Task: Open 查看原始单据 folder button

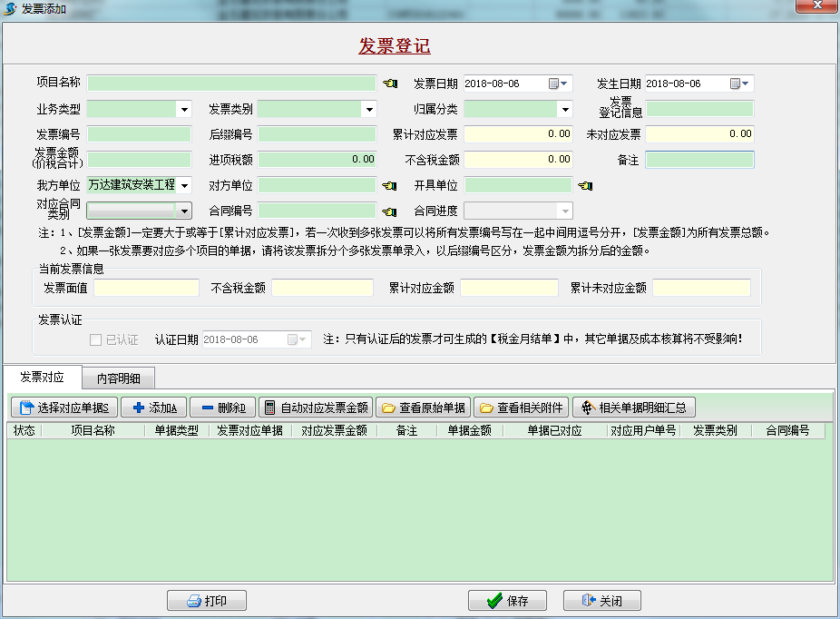Action: (x=422, y=408)
